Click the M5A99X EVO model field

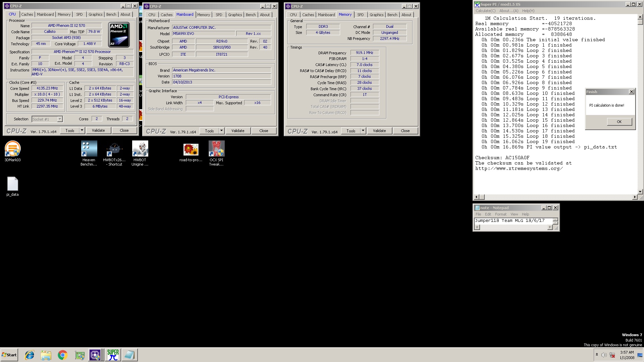click(203, 34)
